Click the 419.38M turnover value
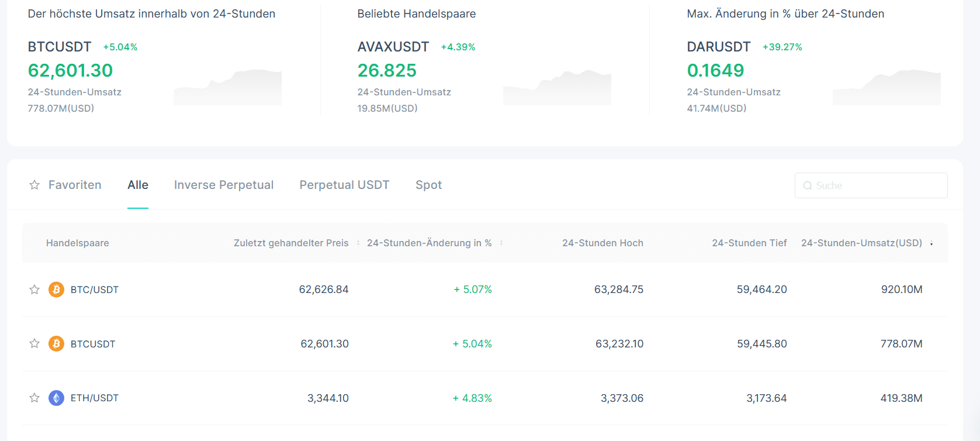The width and height of the screenshot is (980, 441). coord(902,398)
